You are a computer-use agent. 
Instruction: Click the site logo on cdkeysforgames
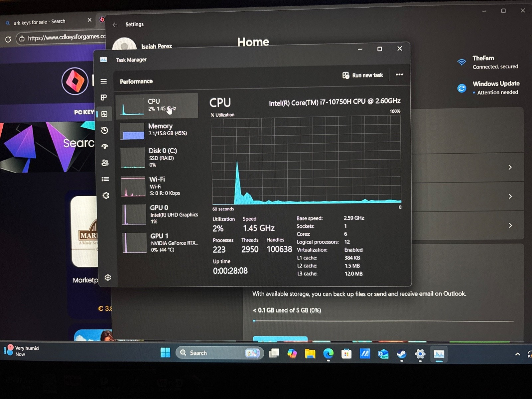[x=75, y=81]
